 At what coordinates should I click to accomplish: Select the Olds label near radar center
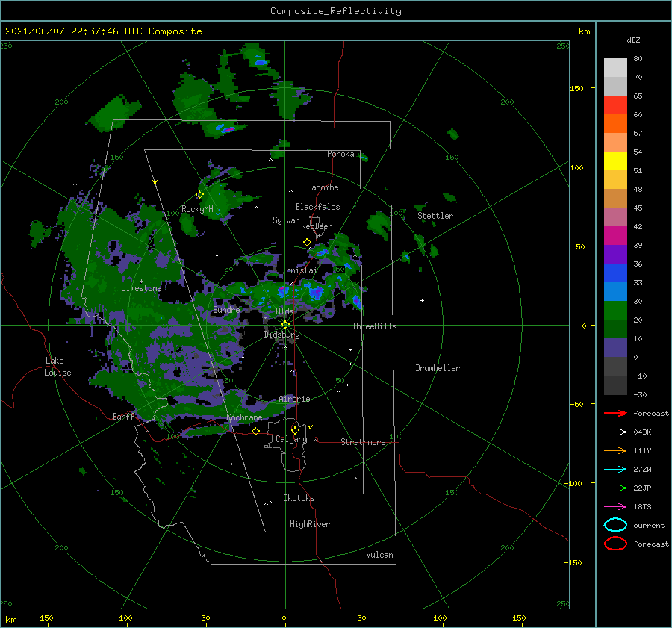284,311
